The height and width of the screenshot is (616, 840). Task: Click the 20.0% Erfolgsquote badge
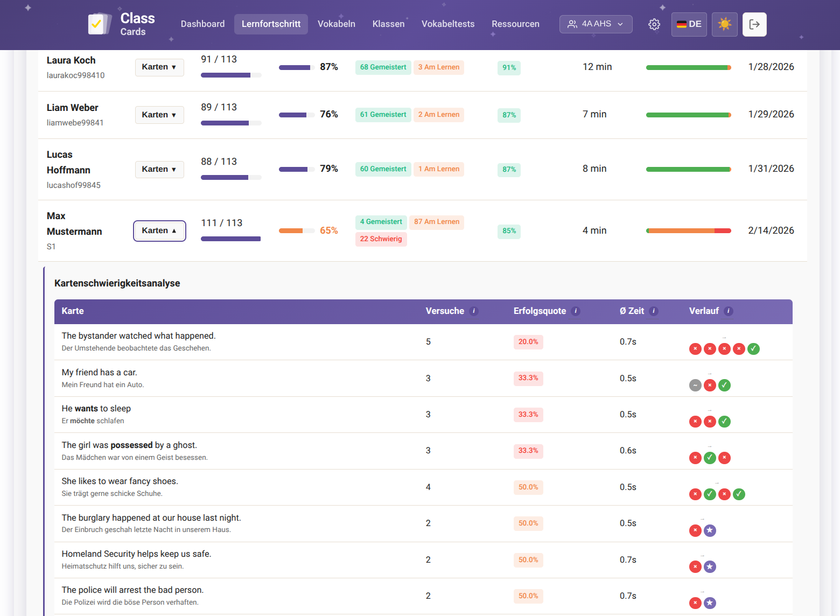point(528,342)
